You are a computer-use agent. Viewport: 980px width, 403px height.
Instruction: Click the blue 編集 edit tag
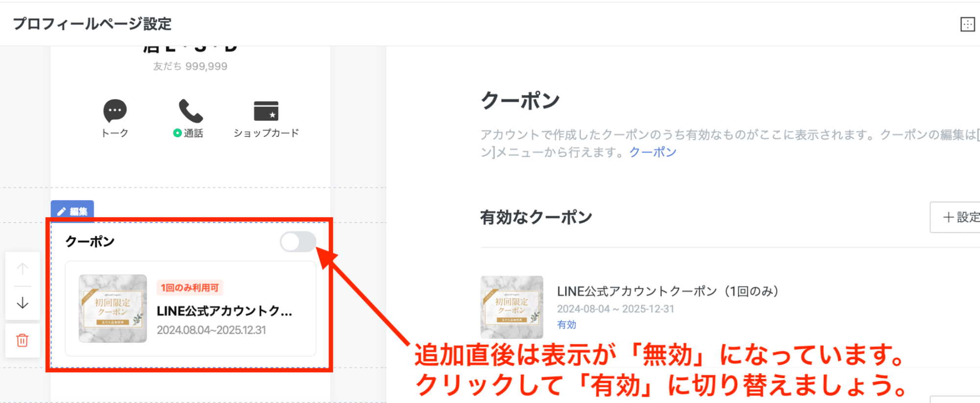(72, 211)
